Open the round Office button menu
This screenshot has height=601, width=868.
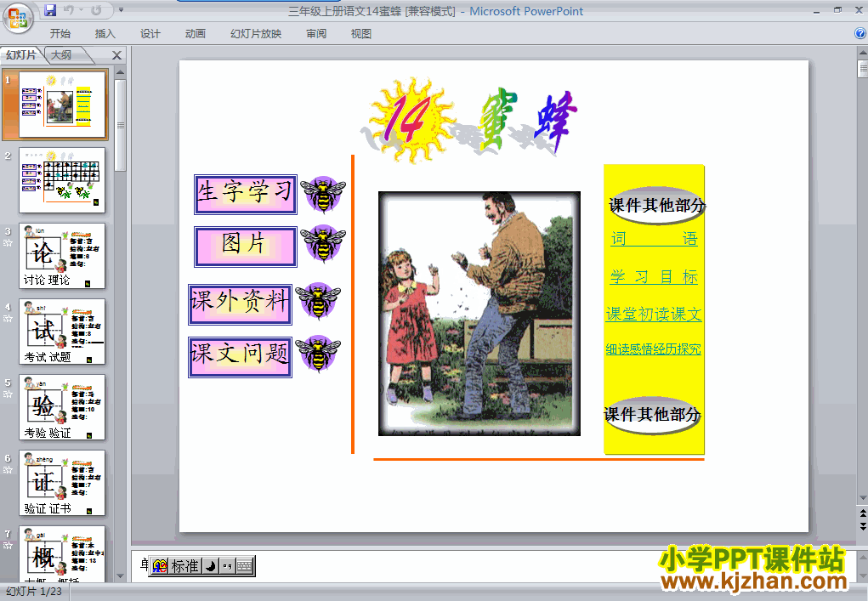(x=18, y=18)
